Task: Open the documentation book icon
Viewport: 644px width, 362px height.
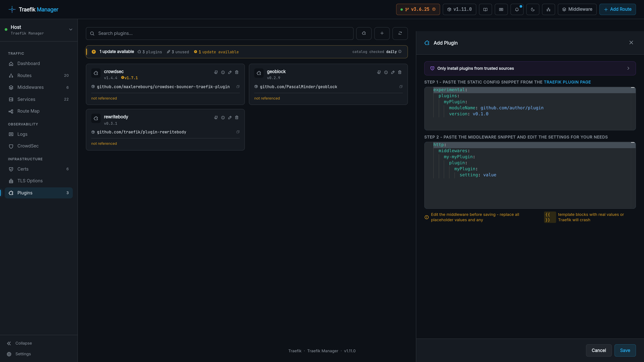Action: pos(485,9)
